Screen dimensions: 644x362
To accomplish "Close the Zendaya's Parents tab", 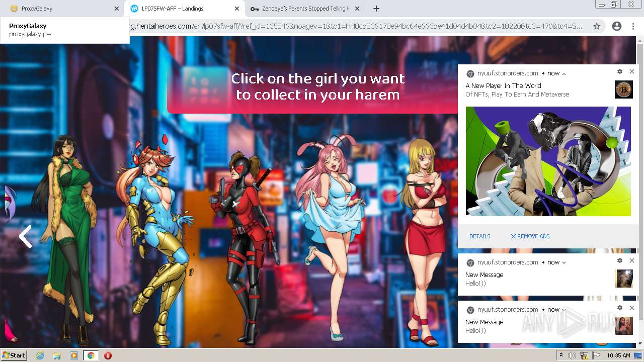I will coord(357,9).
